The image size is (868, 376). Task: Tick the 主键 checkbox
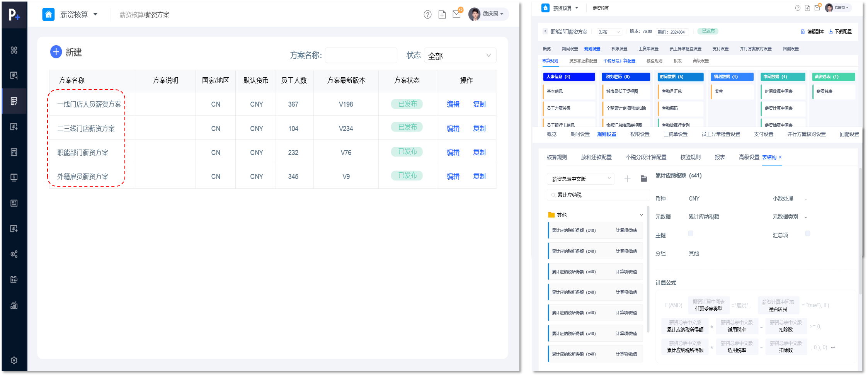click(x=691, y=233)
